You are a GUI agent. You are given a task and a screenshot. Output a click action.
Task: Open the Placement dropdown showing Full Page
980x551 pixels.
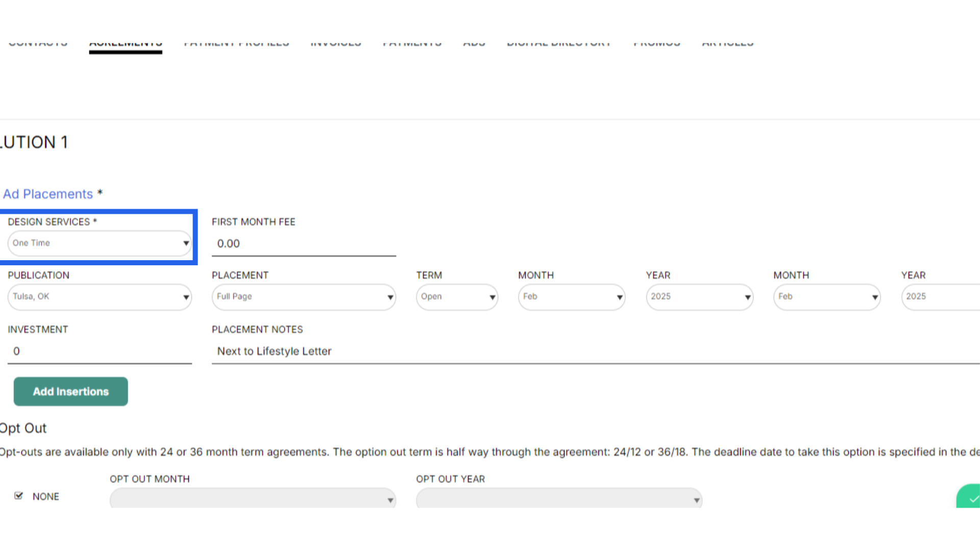[304, 297]
